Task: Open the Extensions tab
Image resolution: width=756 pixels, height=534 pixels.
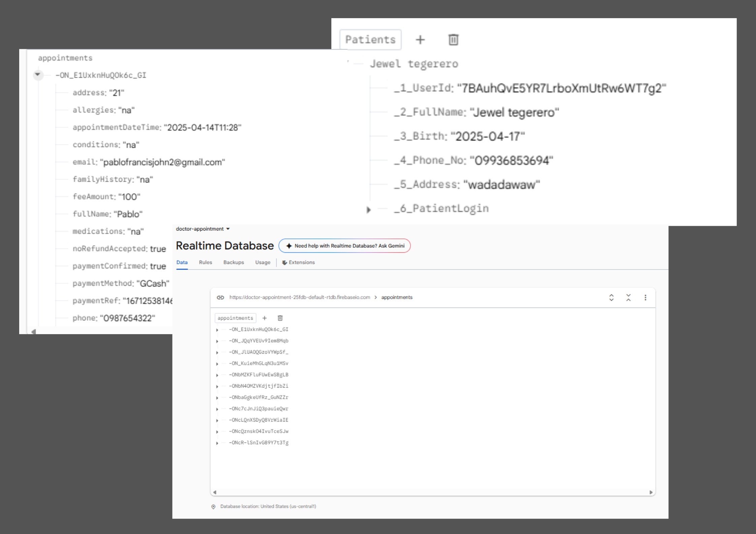Action: [x=298, y=262]
